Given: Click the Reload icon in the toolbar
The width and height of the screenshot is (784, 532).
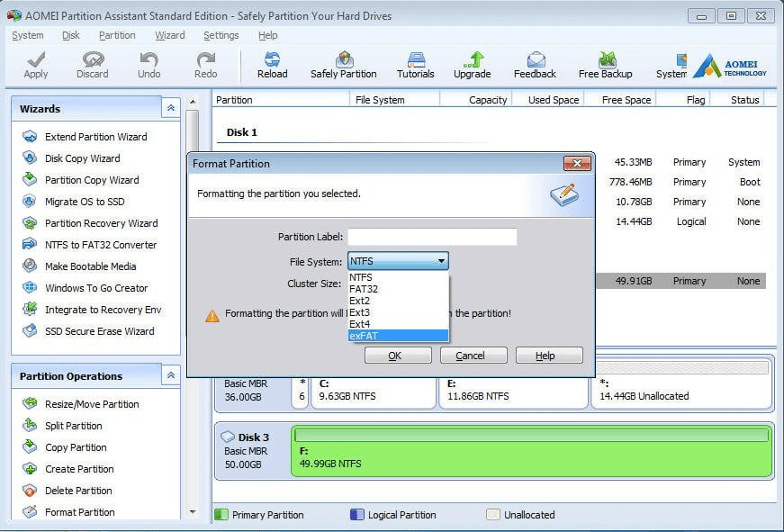Looking at the screenshot, I should click(x=271, y=63).
